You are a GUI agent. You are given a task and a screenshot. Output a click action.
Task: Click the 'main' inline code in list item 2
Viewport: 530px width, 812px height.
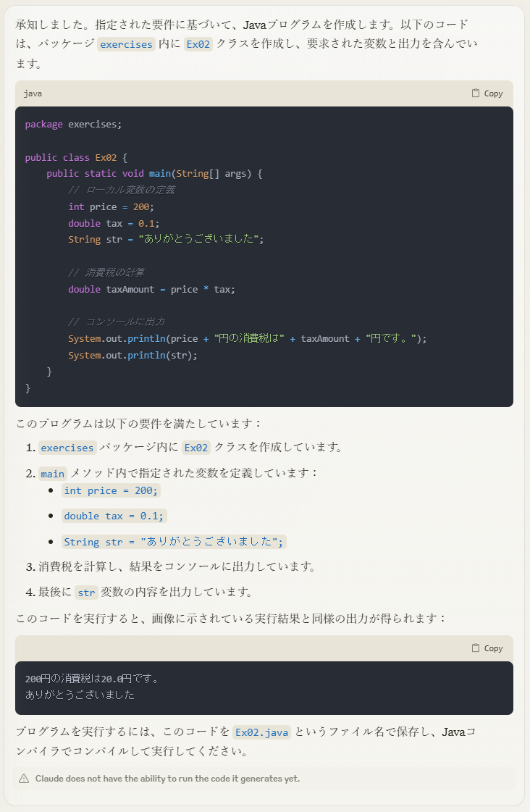coord(53,473)
